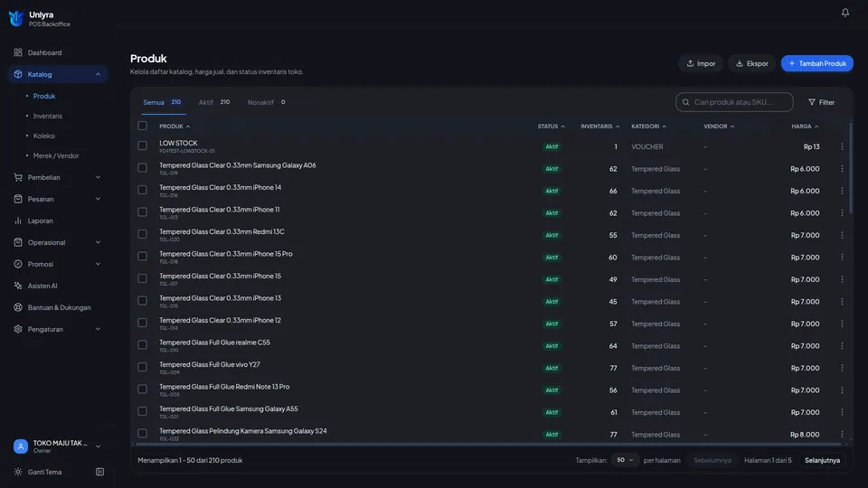Open row menu for LOW STOCK product
Screen dimensions: 868x488
(842, 146)
